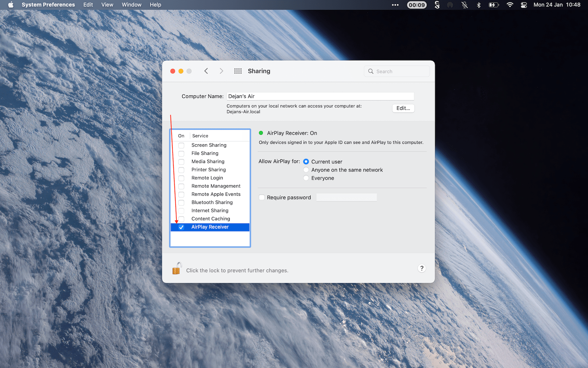Select Internet Sharing in the service list
588x368 pixels.
point(210,210)
